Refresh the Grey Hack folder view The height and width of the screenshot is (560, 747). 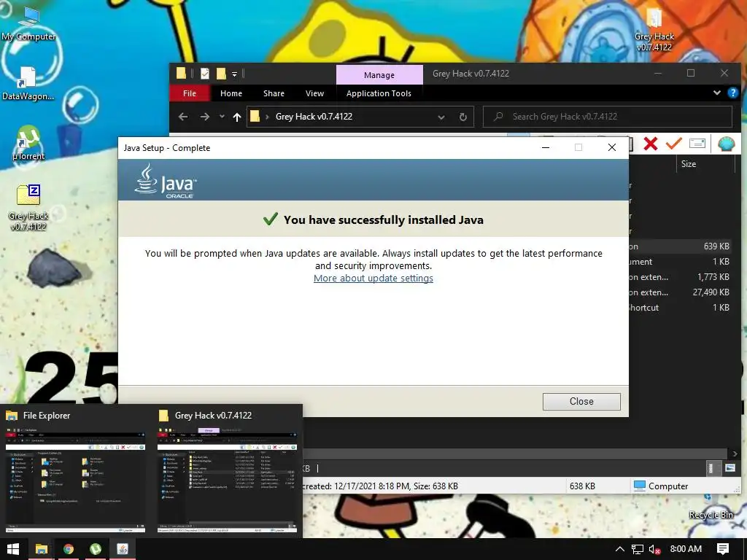point(462,117)
